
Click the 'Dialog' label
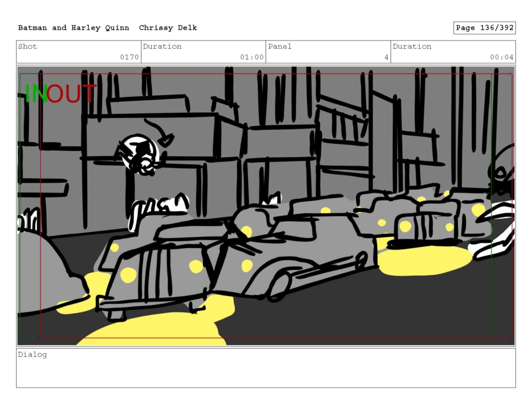click(x=32, y=355)
